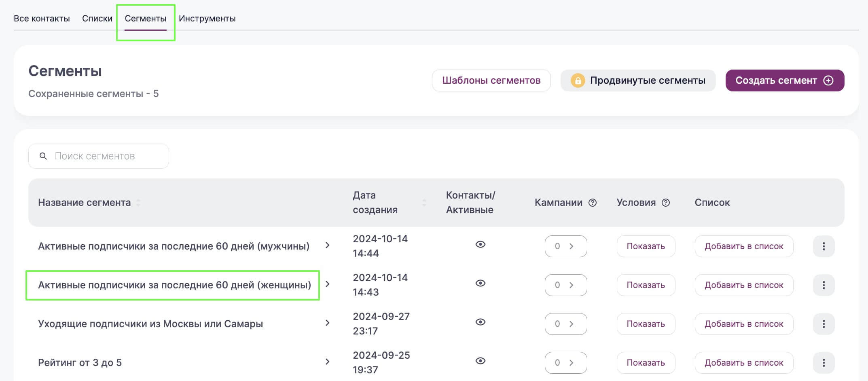The height and width of the screenshot is (381, 868).
Task: Click the Продвинутые сегменты button
Action: click(638, 80)
